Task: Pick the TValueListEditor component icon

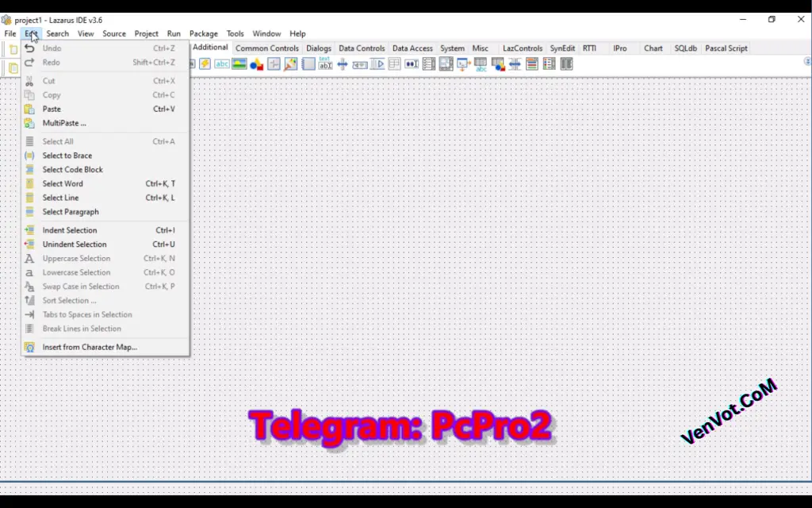Action: pos(566,63)
